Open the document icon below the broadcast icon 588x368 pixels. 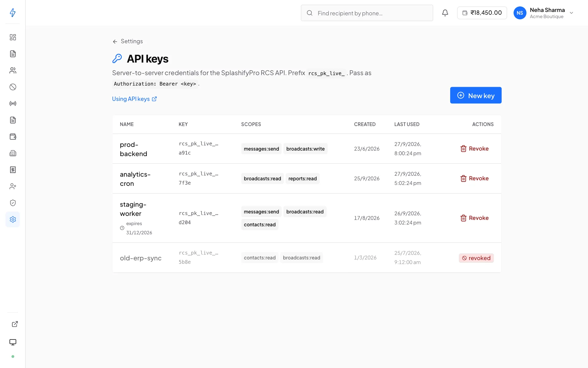click(x=13, y=120)
